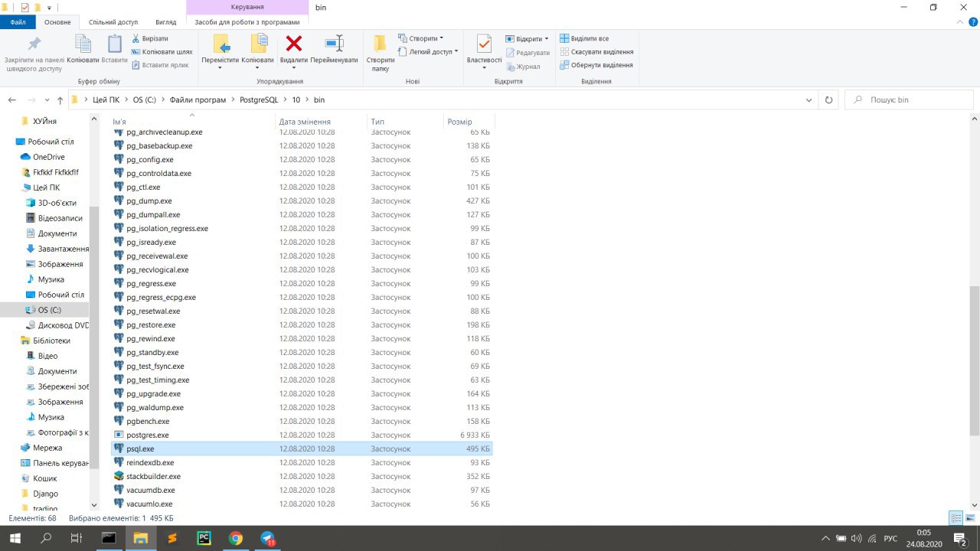Select Мережа in the navigation pane
This screenshot has width=980, height=551.
click(47, 448)
